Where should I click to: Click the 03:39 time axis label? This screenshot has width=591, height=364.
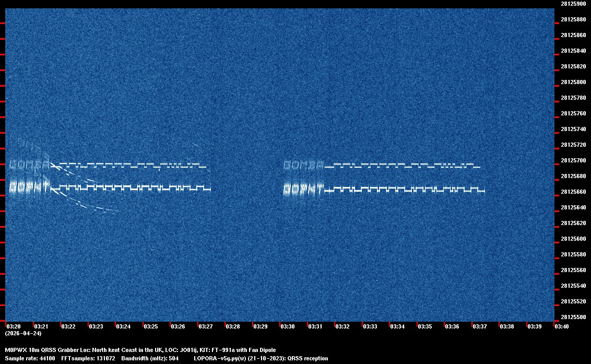coord(535,326)
